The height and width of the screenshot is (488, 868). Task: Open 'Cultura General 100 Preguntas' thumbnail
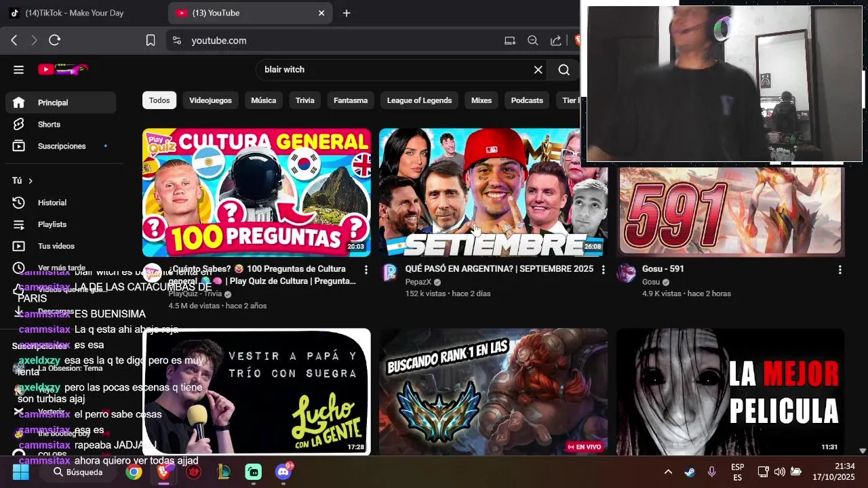click(x=256, y=192)
